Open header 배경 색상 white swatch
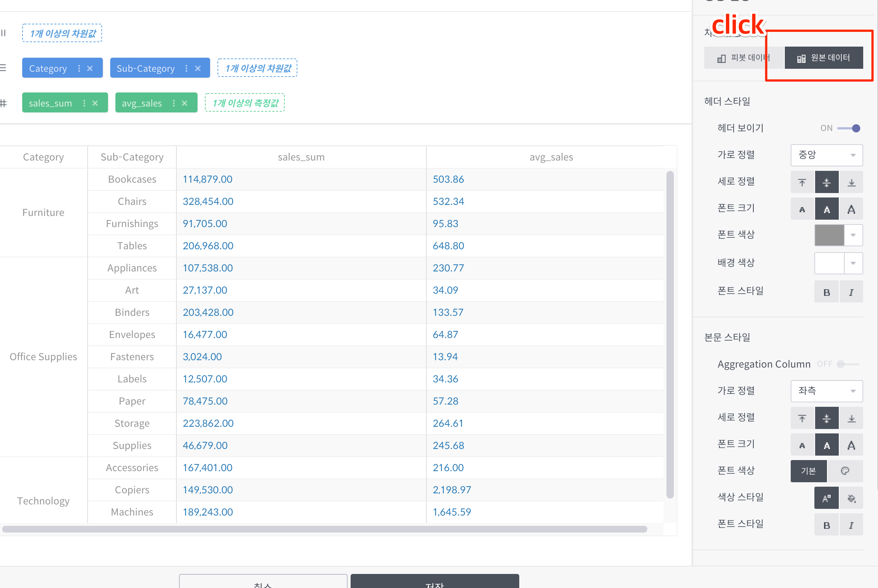This screenshot has height=588, width=878. tap(829, 263)
